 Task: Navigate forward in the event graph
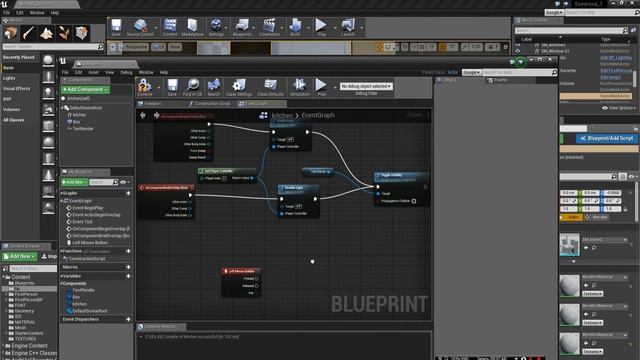click(156, 116)
